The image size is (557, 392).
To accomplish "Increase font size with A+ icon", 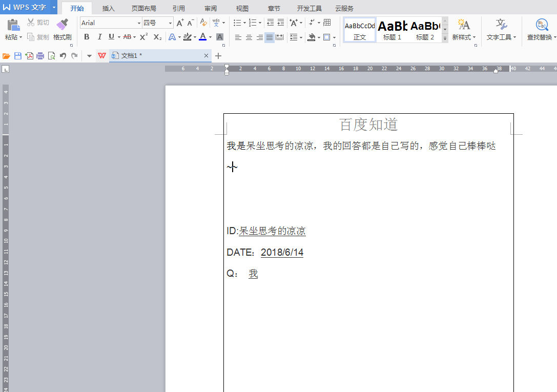I will coord(180,23).
